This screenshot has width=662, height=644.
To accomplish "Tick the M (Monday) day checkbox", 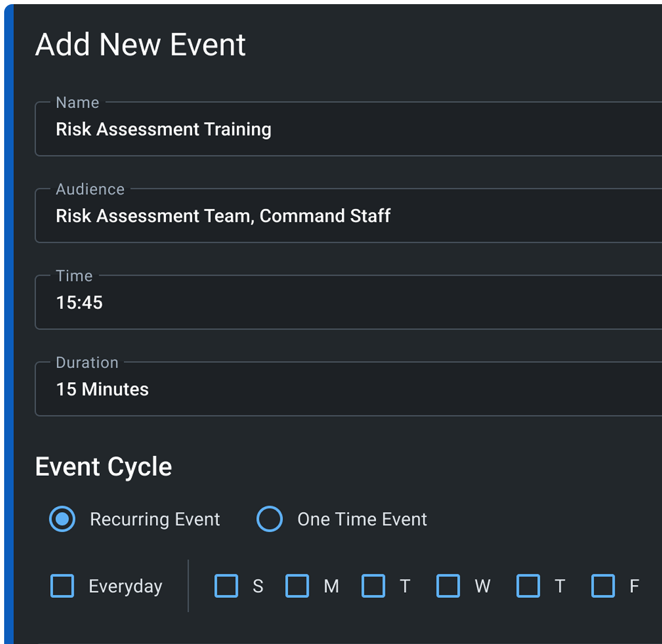I will pyautogui.click(x=297, y=586).
